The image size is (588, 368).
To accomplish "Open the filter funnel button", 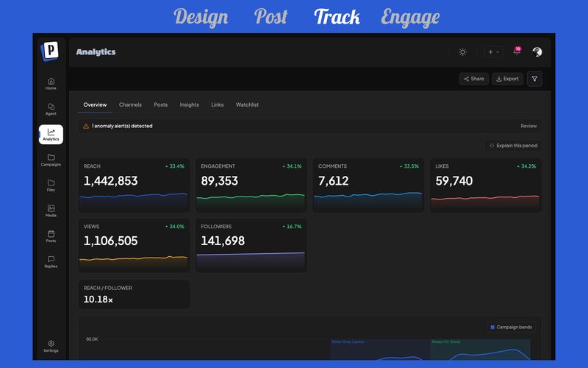I will click(535, 79).
